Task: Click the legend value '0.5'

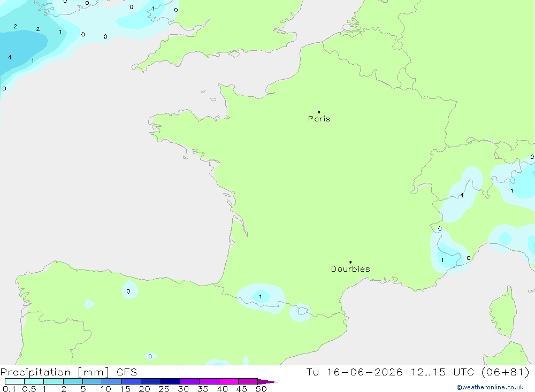Action: [29, 389]
